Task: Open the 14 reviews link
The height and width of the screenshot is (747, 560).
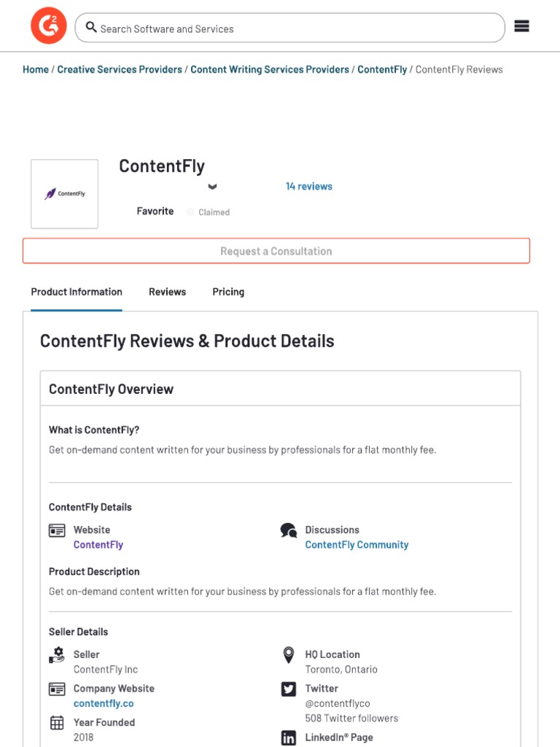Action: (x=308, y=187)
